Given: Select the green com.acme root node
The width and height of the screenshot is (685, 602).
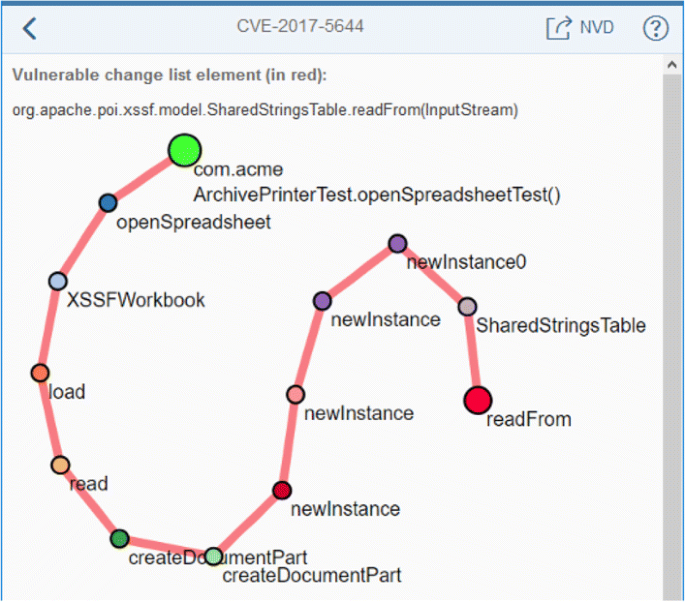Looking at the screenshot, I should (x=184, y=150).
